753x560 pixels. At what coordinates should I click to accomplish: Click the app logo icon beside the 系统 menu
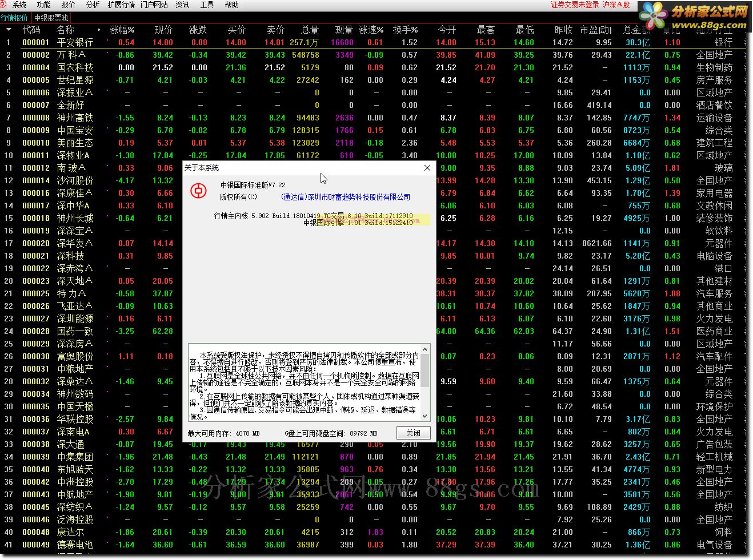click(5, 5)
